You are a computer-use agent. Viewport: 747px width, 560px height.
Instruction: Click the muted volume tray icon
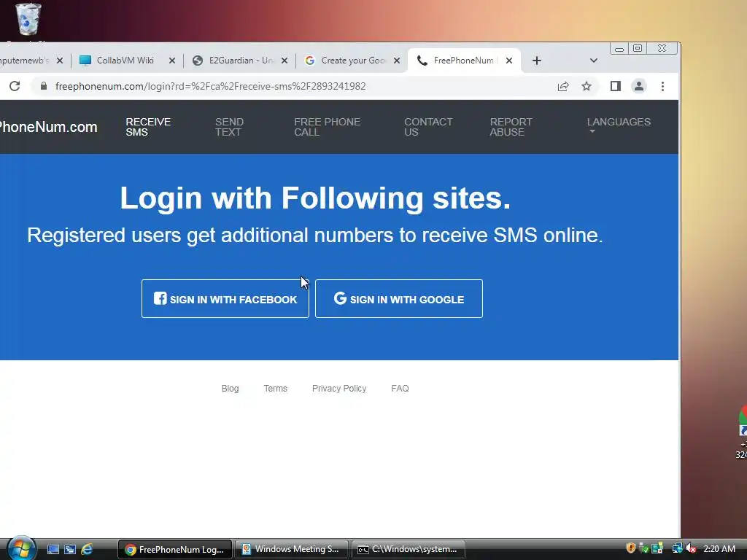click(691, 548)
